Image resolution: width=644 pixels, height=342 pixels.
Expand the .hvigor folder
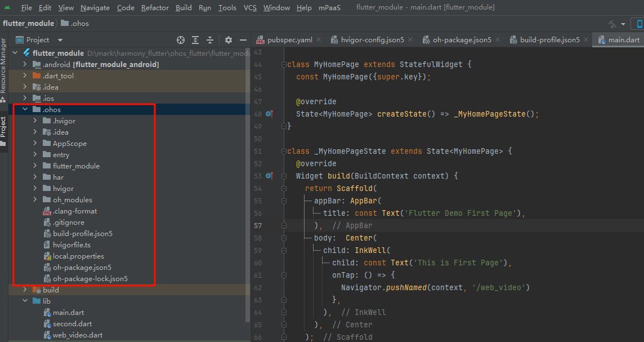click(35, 121)
